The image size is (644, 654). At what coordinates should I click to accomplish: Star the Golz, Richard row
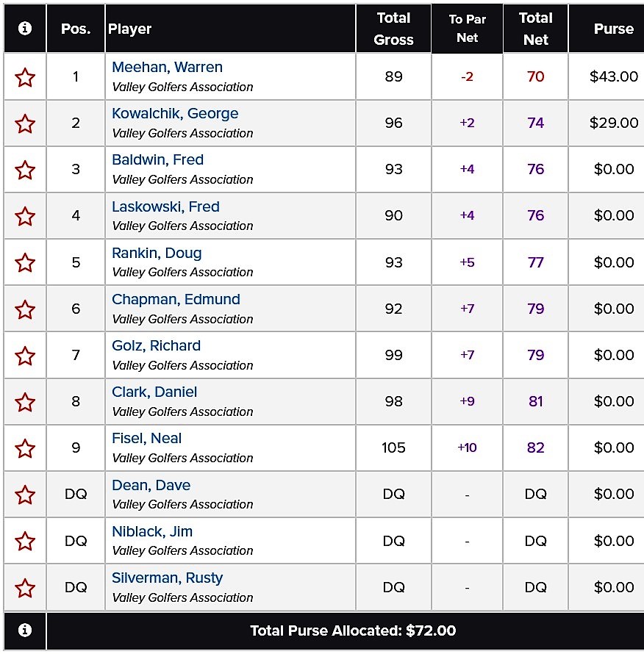pos(25,356)
